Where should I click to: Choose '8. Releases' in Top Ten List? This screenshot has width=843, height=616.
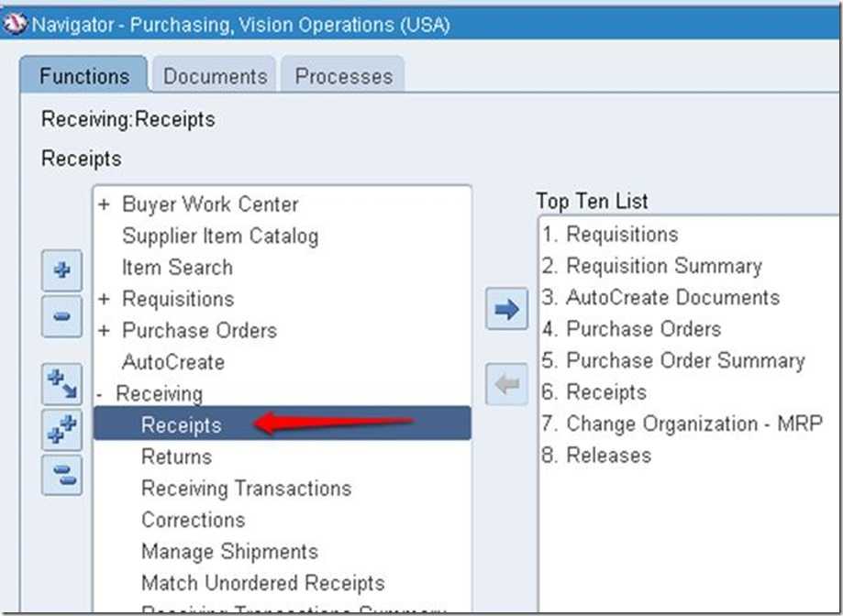(x=597, y=456)
